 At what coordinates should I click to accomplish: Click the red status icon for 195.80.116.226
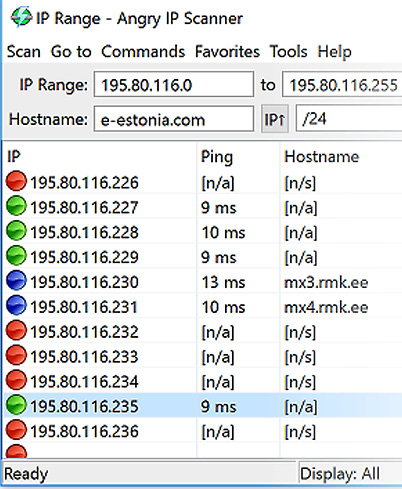coord(16,181)
